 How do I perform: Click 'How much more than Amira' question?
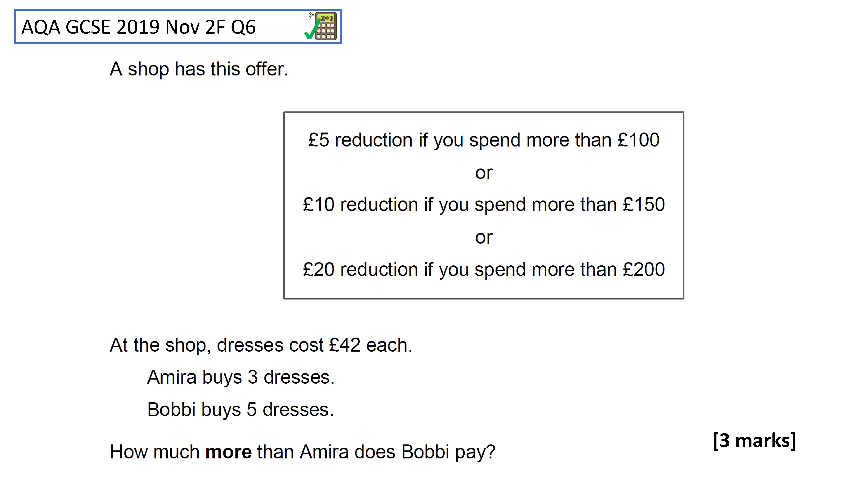tap(303, 452)
